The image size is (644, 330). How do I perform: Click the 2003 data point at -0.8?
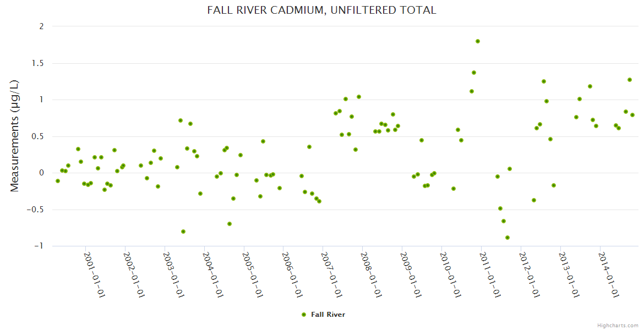click(x=183, y=232)
